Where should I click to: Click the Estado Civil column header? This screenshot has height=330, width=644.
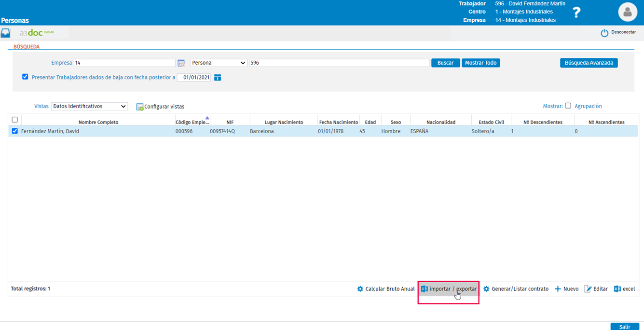coord(491,122)
